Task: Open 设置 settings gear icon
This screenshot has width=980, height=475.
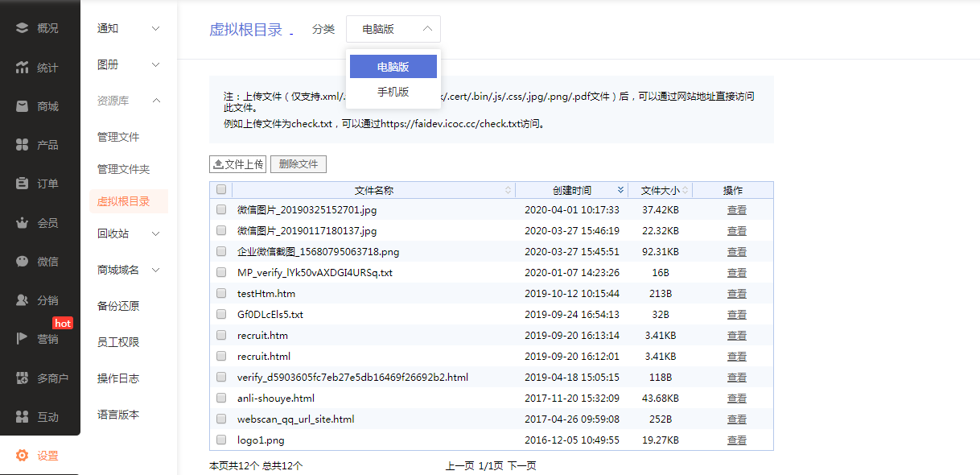Action: (x=23, y=456)
